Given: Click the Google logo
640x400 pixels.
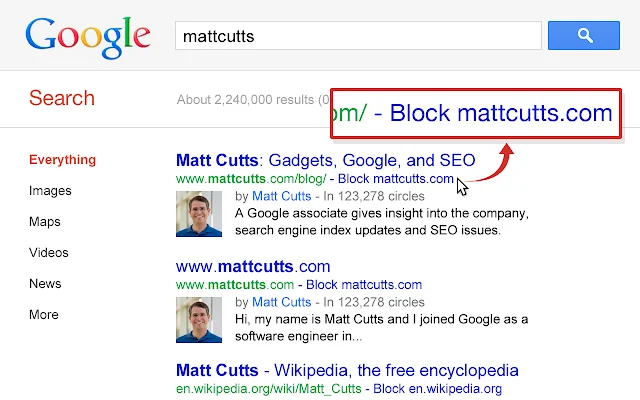Looking at the screenshot, I should (88, 37).
